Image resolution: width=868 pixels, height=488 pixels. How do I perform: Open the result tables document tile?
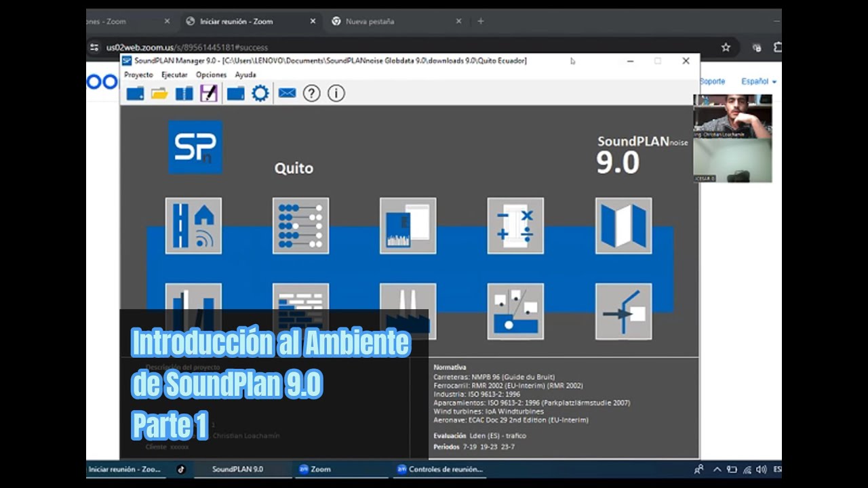[x=408, y=226]
